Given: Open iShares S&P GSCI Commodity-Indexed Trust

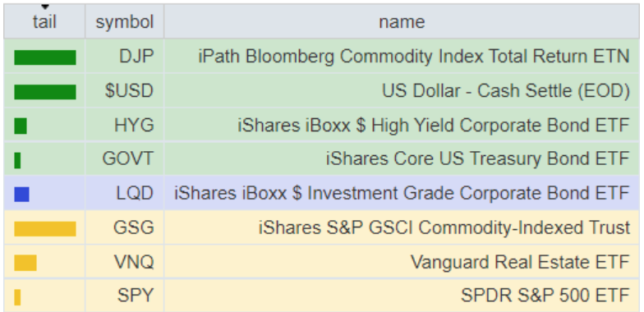Looking at the screenshot, I should pos(444,228).
